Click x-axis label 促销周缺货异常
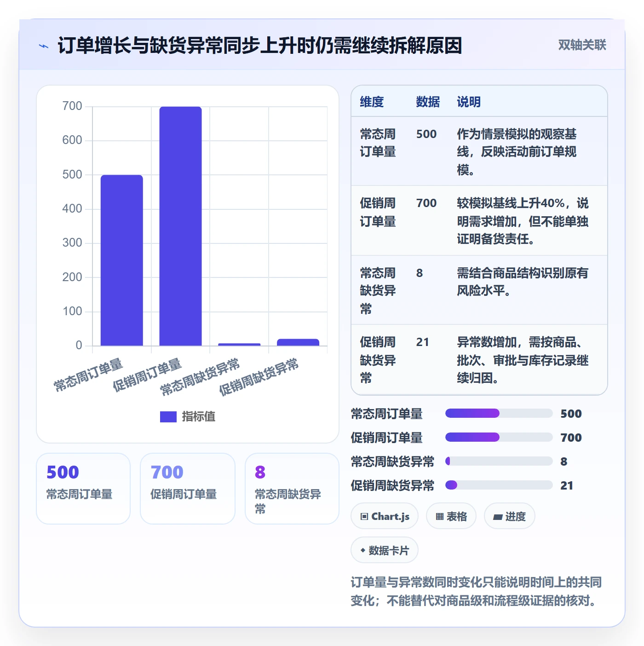The height and width of the screenshot is (646, 644). coord(259,376)
